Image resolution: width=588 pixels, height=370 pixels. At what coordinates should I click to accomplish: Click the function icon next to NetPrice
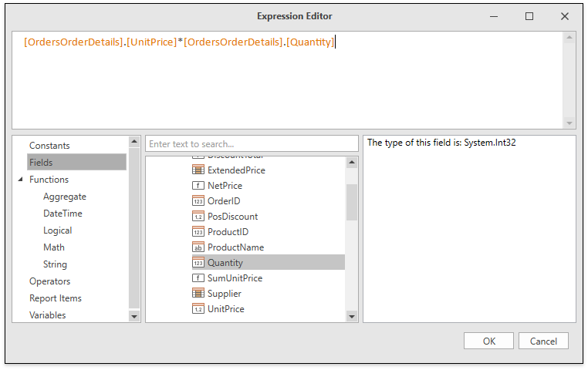(198, 186)
